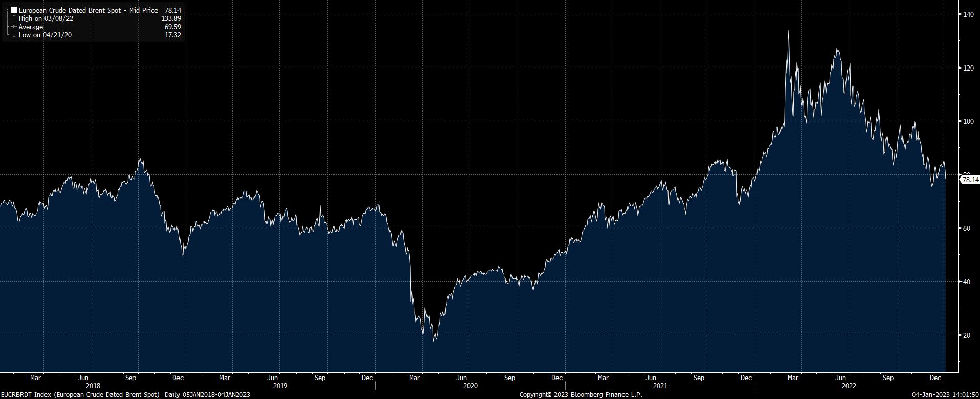The height and width of the screenshot is (399, 980).
Task: Click the 40 label on price axis
Action: (967, 281)
